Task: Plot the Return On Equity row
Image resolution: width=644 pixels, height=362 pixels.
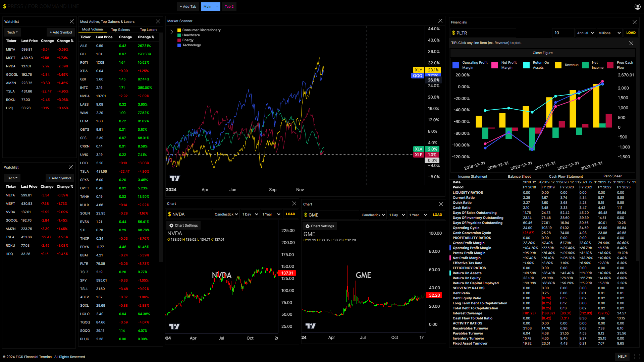Action: 543,278
